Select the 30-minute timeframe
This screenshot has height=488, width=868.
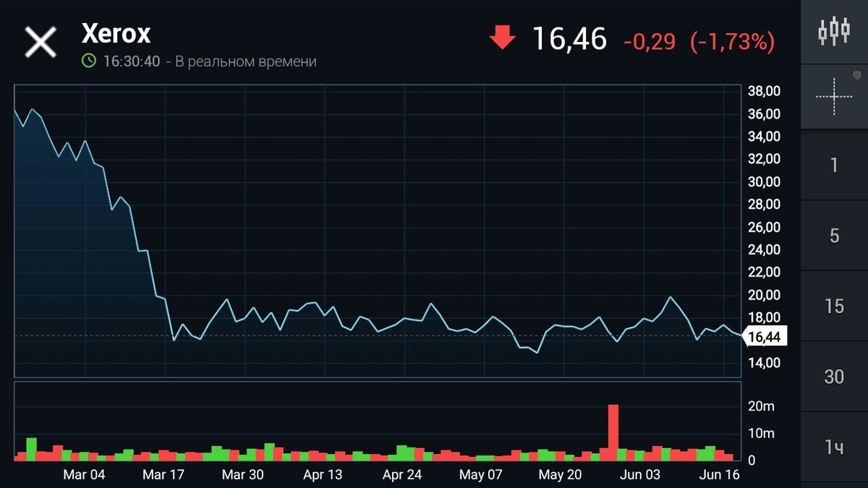tap(833, 377)
